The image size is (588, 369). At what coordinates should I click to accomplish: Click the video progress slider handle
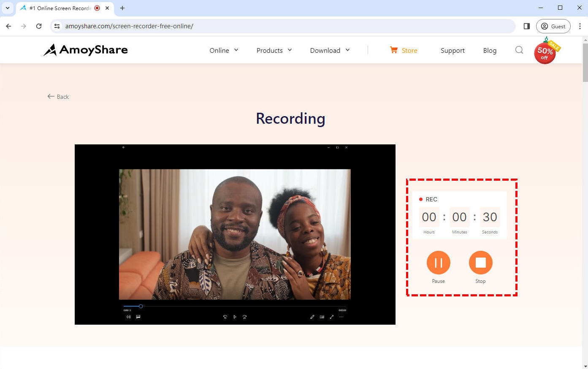141,306
